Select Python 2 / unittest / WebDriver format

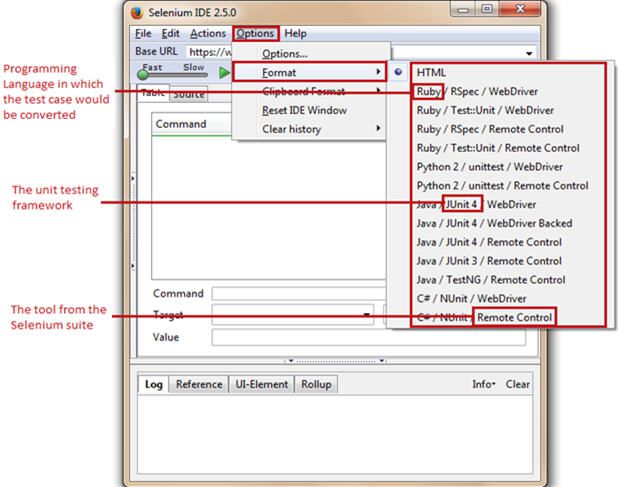[x=490, y=167]
